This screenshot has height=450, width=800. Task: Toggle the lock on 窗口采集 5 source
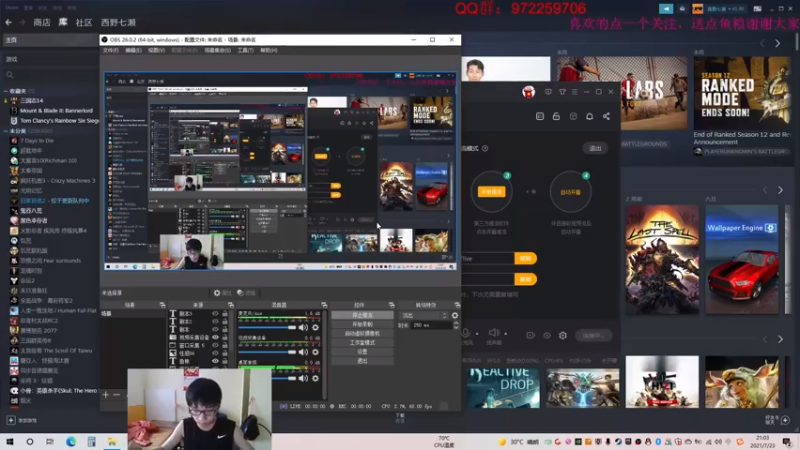tap(224, 345)
